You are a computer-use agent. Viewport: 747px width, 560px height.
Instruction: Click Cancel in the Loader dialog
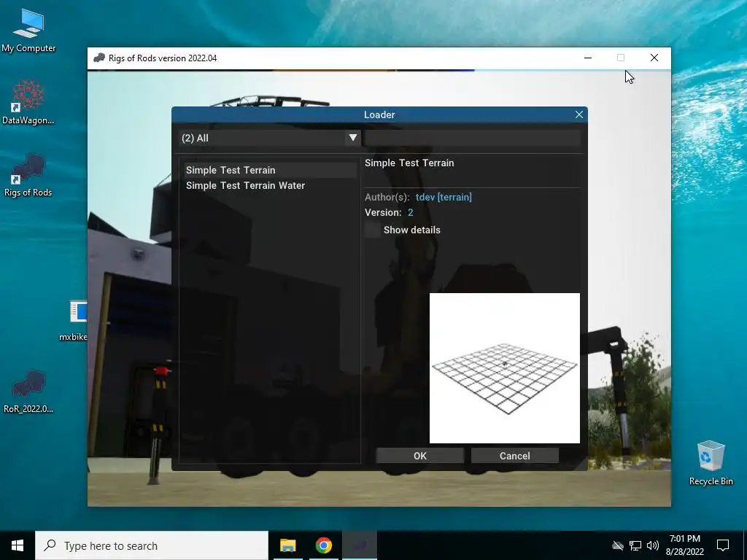tap(514, 456)
